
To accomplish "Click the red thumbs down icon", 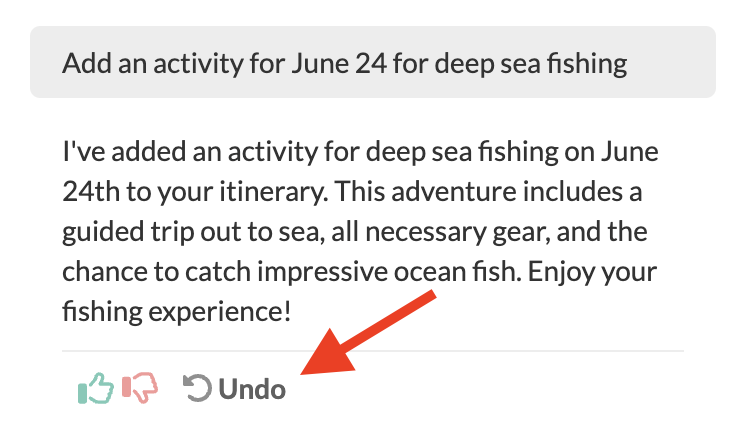I will coord(140,388).
